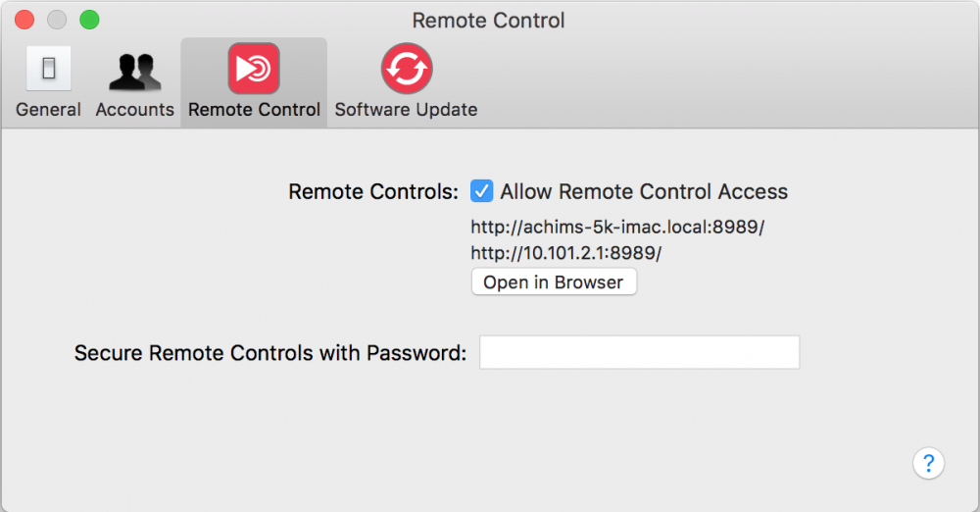Click the 'Remote Control' window title text
This screenshot has width=980, height=512.
tap(488, 21)
